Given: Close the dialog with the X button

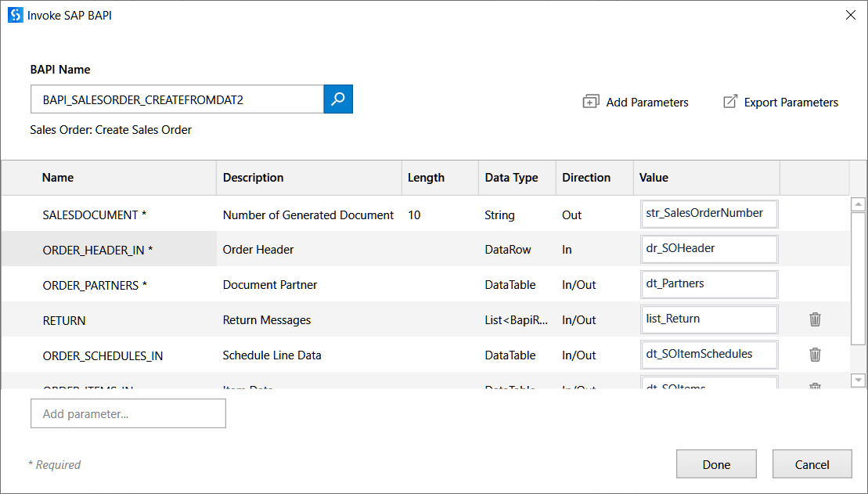Looking at the screenshot, I should pyautogui.click(x=851, y=15).
